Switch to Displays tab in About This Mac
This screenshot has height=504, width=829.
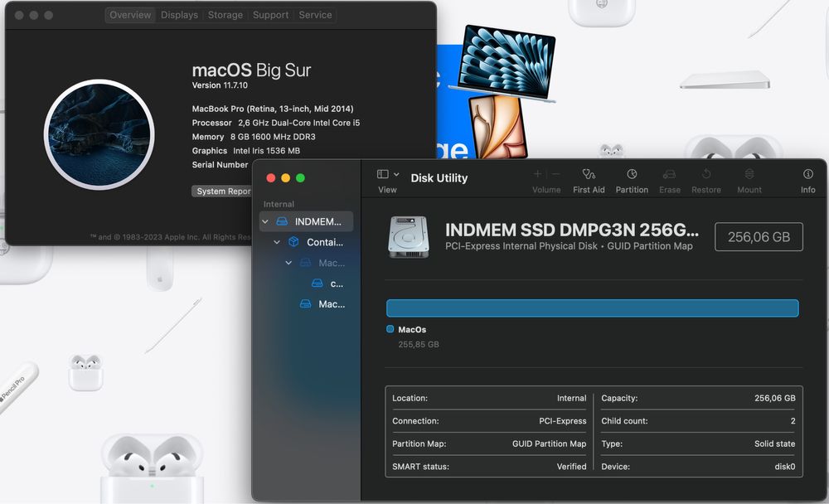tap(179, 15)
